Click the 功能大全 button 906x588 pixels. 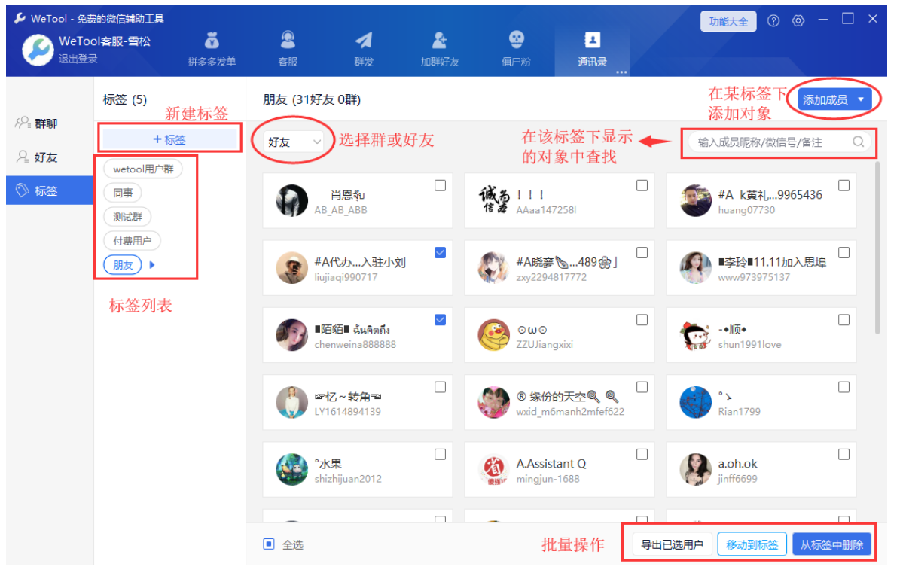(x=728, y=21)
